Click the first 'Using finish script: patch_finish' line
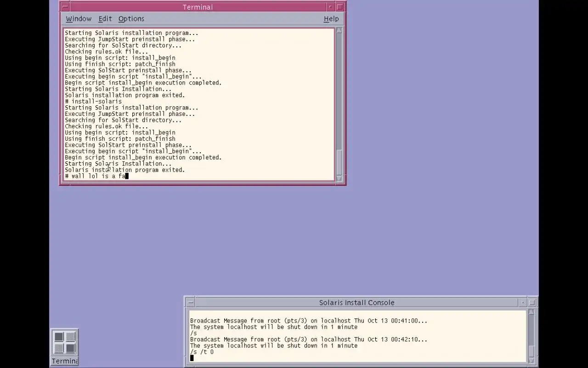 click(120, 64)
